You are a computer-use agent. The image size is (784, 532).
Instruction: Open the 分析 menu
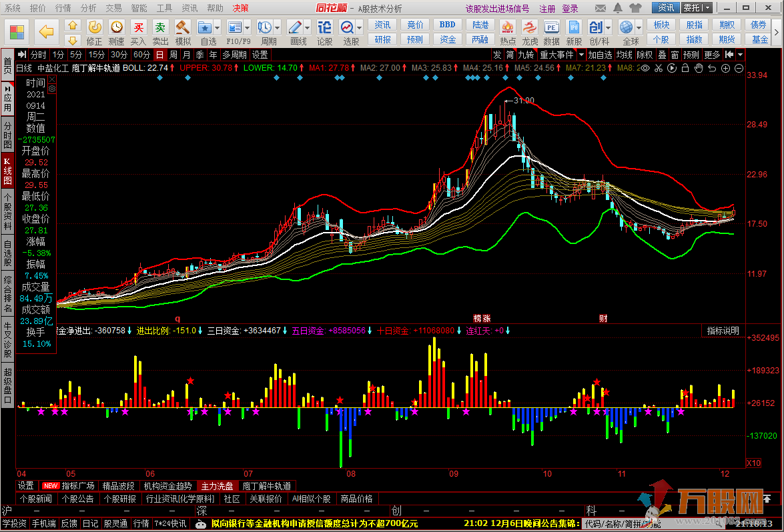88,8
